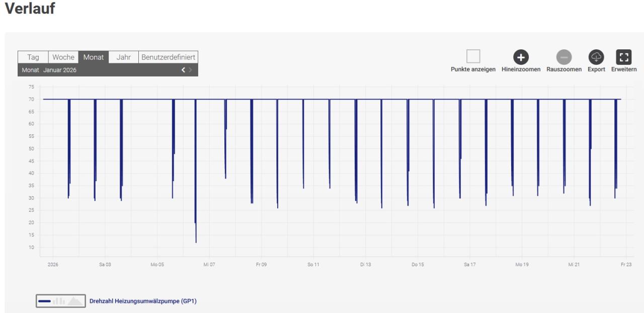Open the Jahr view tab

(x=123, y=57)
